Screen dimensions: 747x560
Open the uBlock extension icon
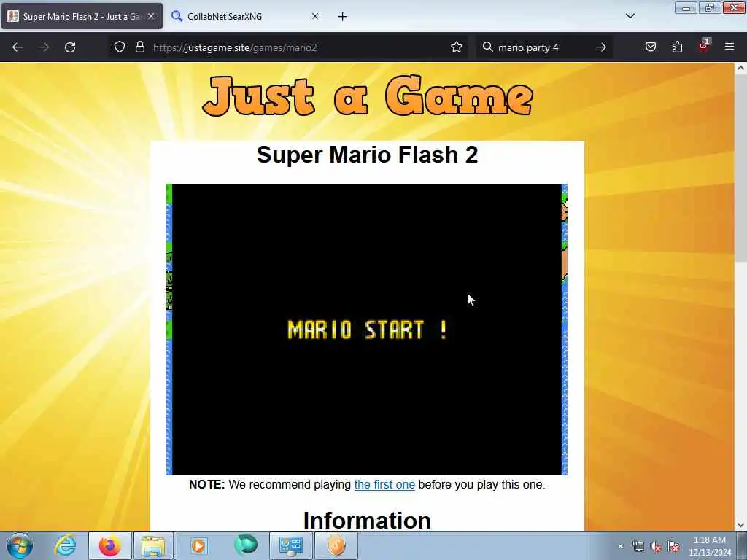[x=704, y=46]
